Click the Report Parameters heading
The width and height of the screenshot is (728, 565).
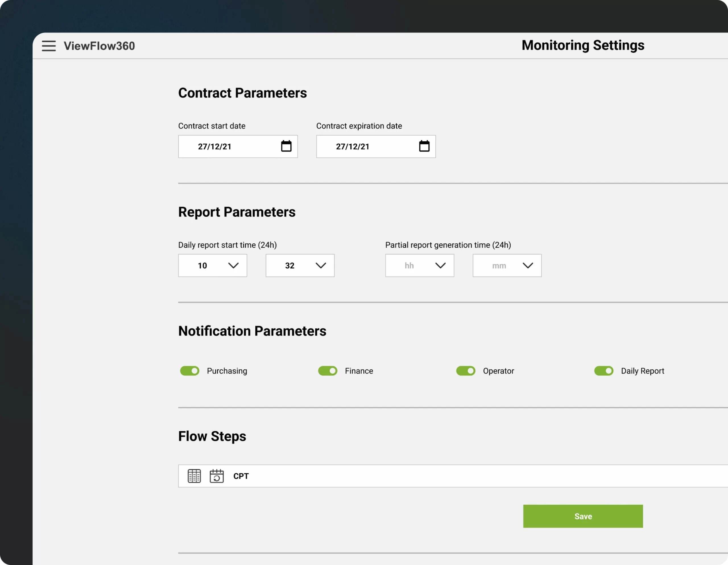point(237,212)
